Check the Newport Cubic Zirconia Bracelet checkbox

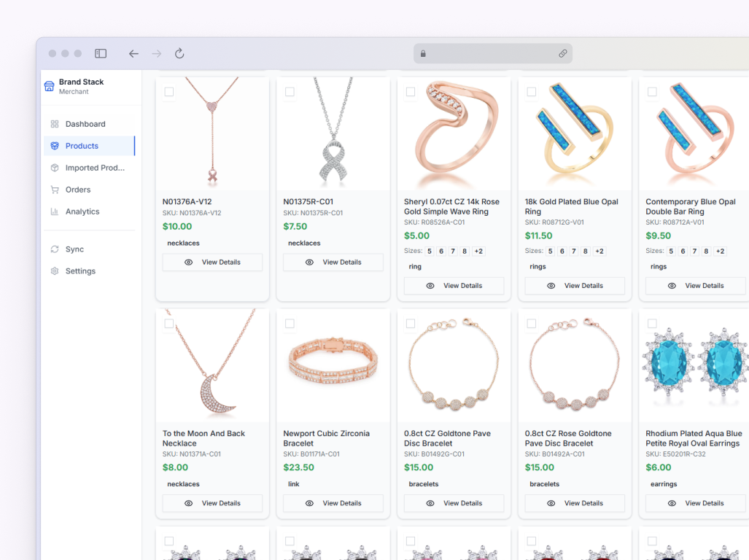click(290, 324)
